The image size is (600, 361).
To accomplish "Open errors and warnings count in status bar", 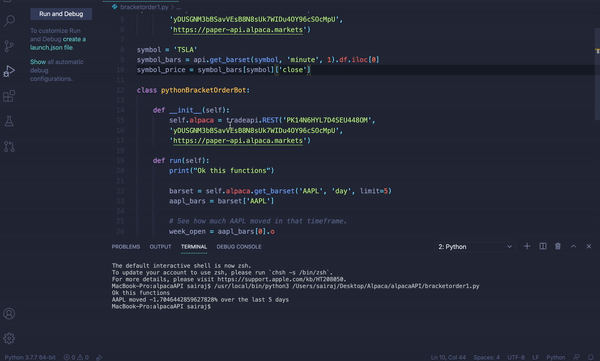I will 76,357.
